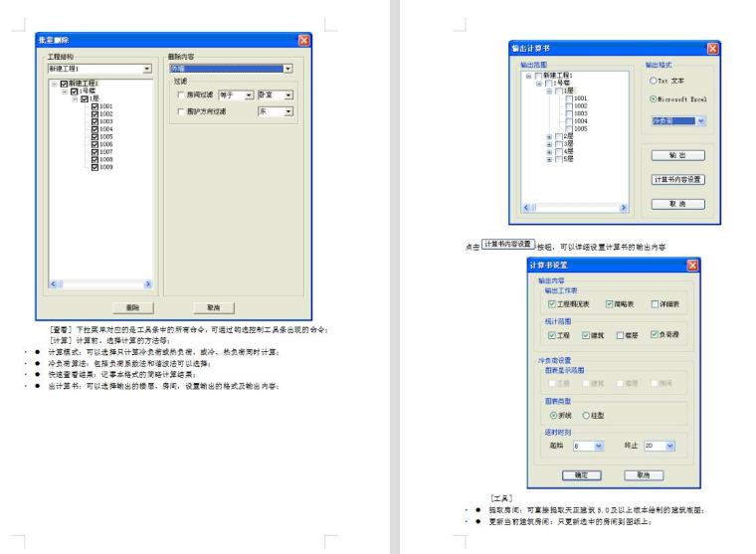Toggle the 负荷源 checkbox
The image size is (756, 554).
coord(654,335)
